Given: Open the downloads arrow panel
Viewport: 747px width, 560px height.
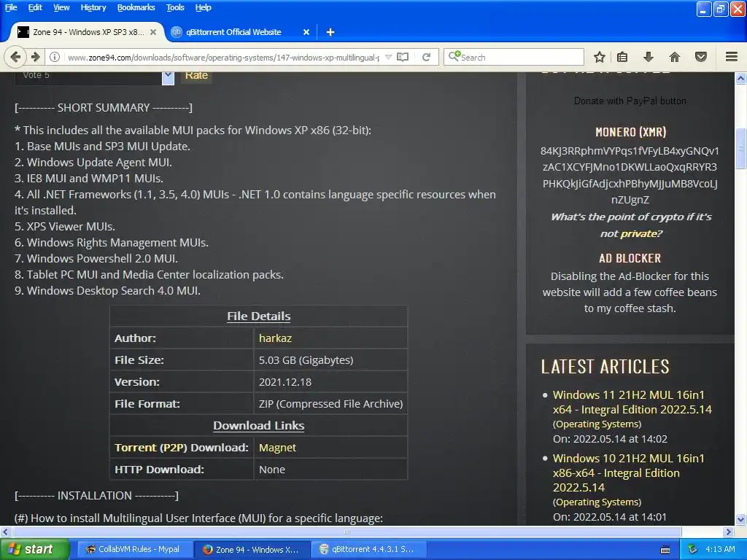Looking at the screenshot, I should tap(649, 57).
